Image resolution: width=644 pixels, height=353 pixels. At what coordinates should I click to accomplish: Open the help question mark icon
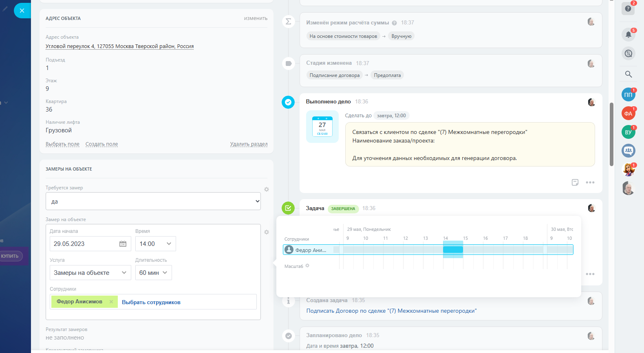pos(628,9)
